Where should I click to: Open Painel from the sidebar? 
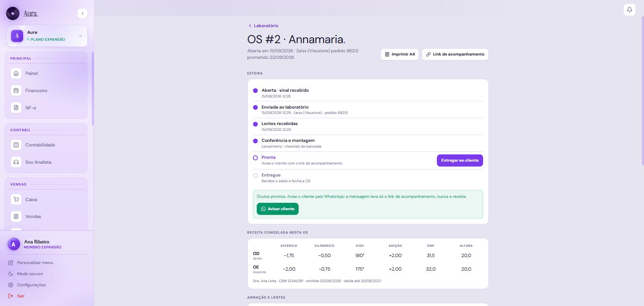click(46, 73)
